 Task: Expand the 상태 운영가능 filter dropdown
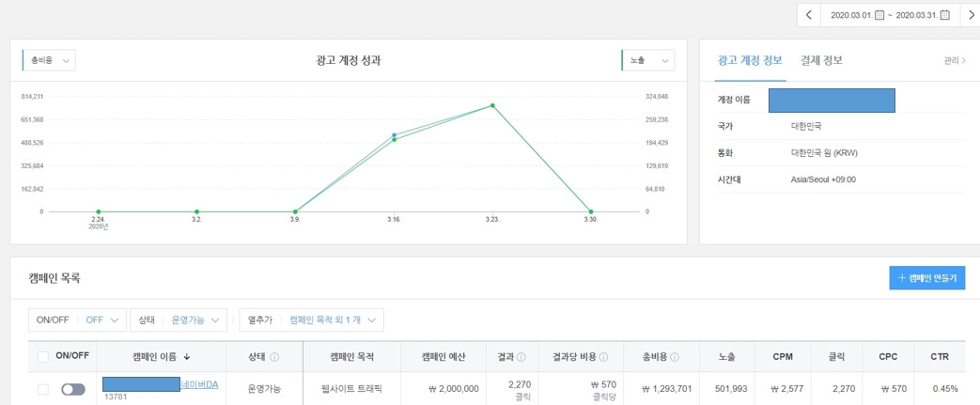pos(179,319)
